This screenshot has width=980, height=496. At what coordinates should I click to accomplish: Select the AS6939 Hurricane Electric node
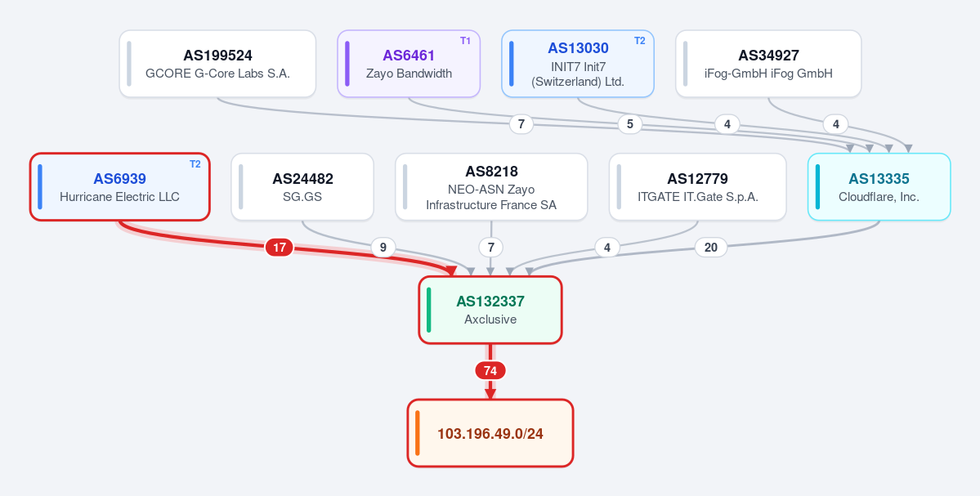tap(120, 187)
